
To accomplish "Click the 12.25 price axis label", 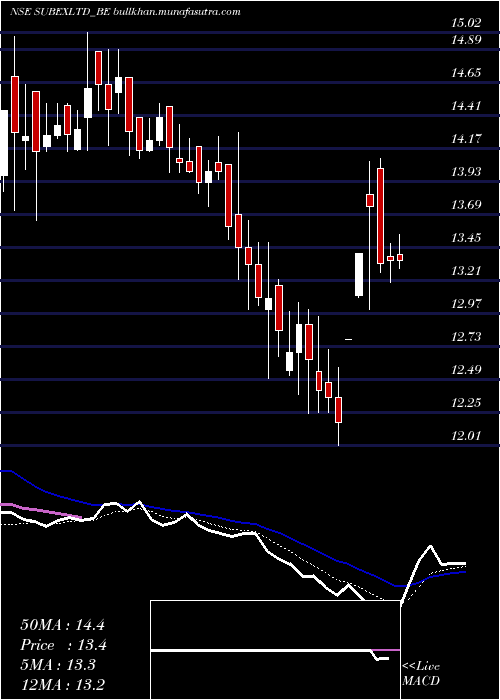I will (x=467, y=403).
